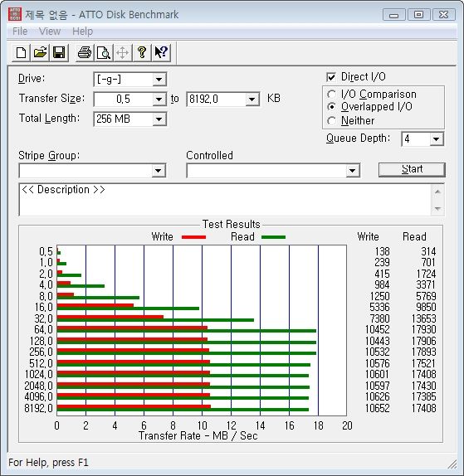Image resolution: width=464 pixels, height=476 pixels.
Task: Open the Drive dropdown showing [-g-]
Action: pos(159,80)
